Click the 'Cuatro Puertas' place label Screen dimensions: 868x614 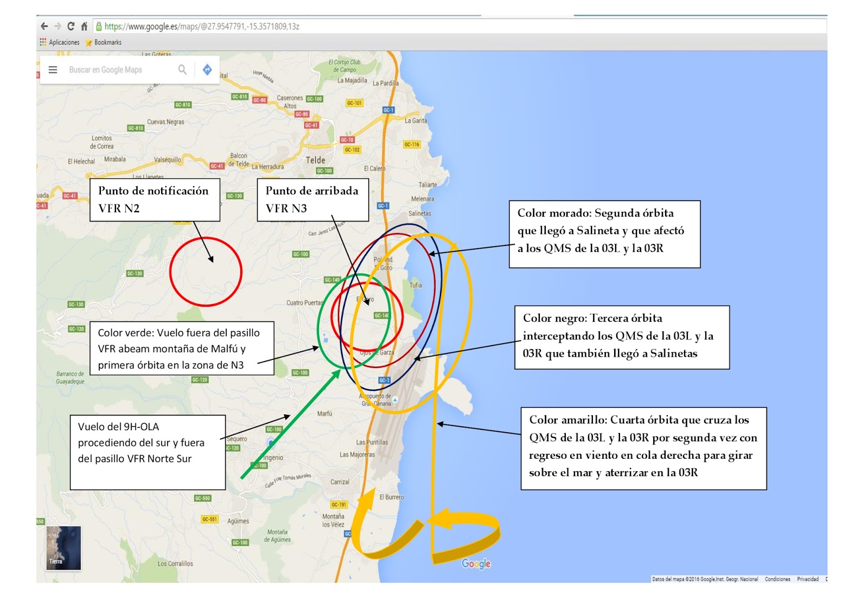click(305, 302)
